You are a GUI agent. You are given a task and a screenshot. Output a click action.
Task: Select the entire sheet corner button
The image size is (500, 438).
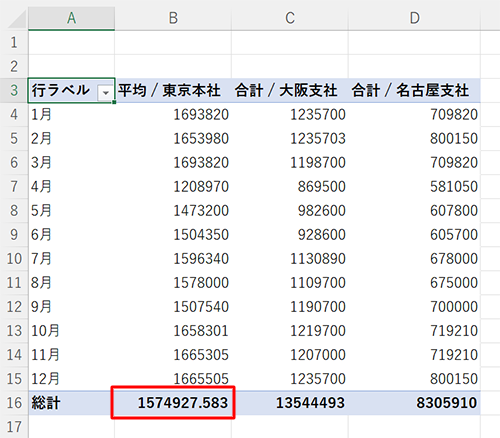16,18
